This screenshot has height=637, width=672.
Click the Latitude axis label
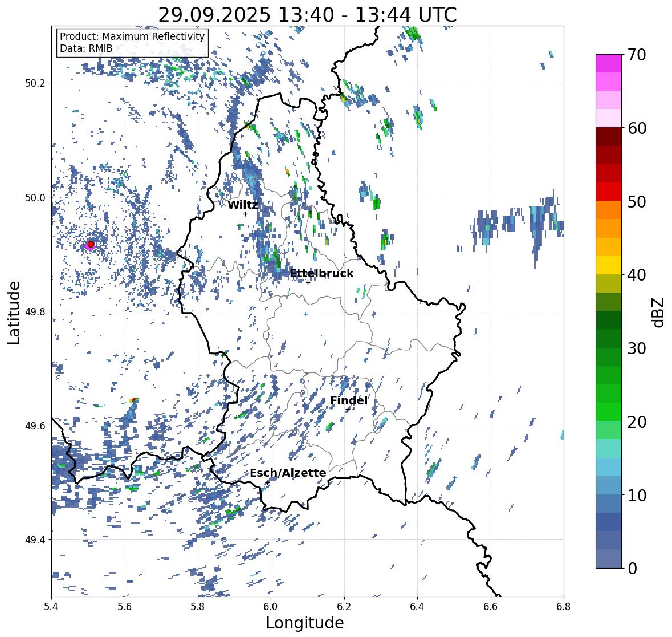tap(14, 313)
